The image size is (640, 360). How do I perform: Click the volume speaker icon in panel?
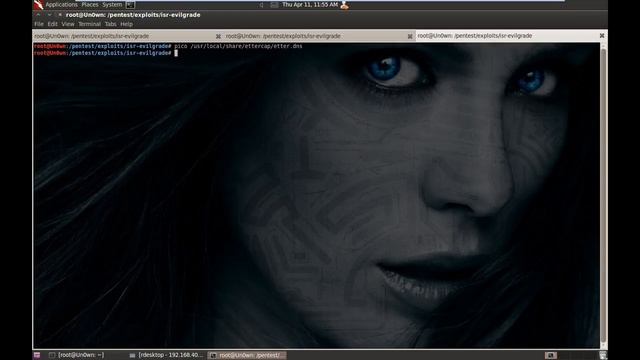pos(262,5)
